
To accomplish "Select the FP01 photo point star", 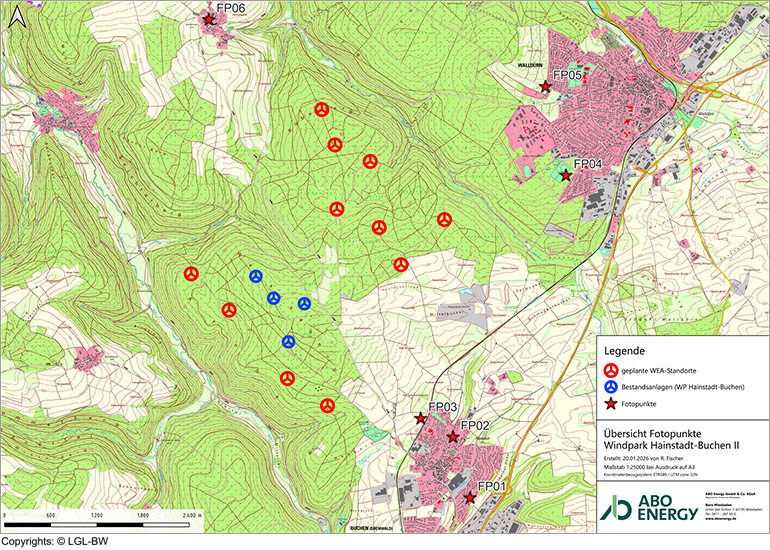I will (x=469, y=497).
